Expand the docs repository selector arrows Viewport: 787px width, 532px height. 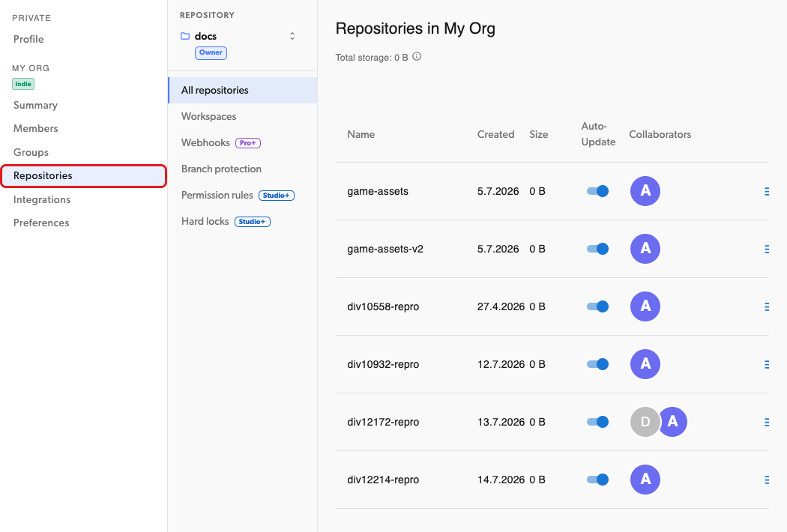(x=292, y=36)
